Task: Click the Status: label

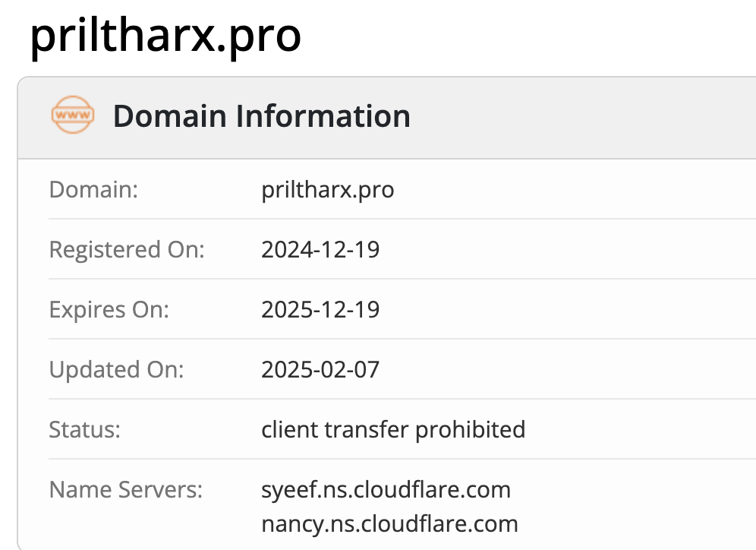Action: click(85, 429)
